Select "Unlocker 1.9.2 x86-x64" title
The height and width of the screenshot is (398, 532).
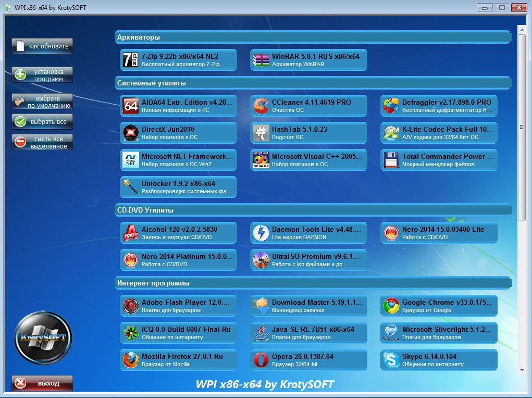click(178, 183)
